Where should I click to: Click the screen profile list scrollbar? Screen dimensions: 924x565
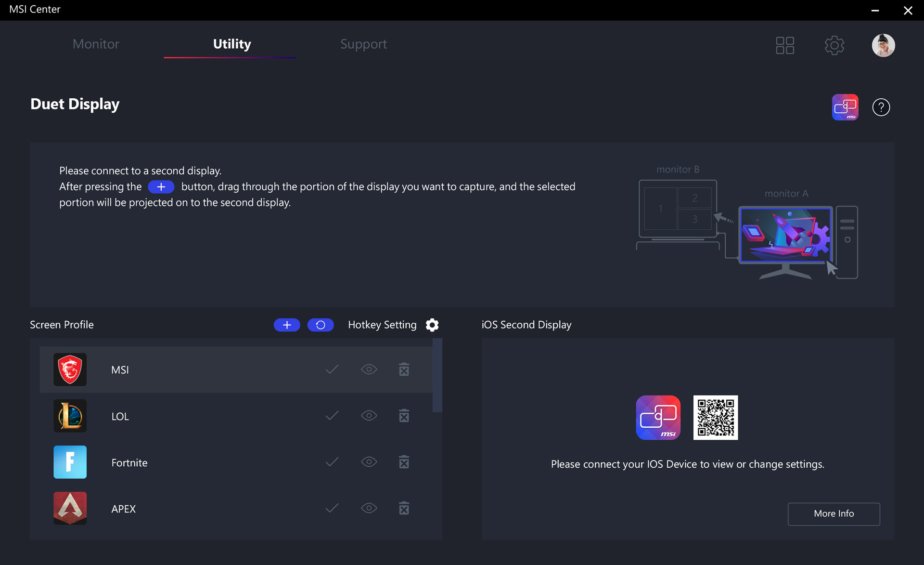tap(437, 376)
